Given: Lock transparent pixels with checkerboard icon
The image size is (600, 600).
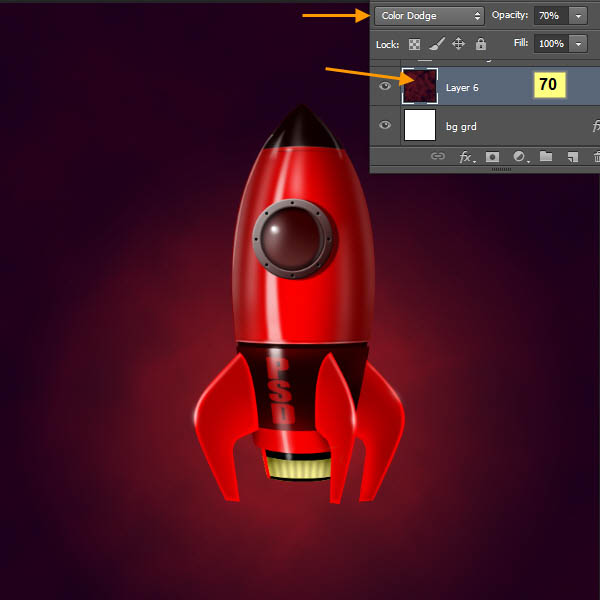Looking at the screenshot, I should [413, 44].
